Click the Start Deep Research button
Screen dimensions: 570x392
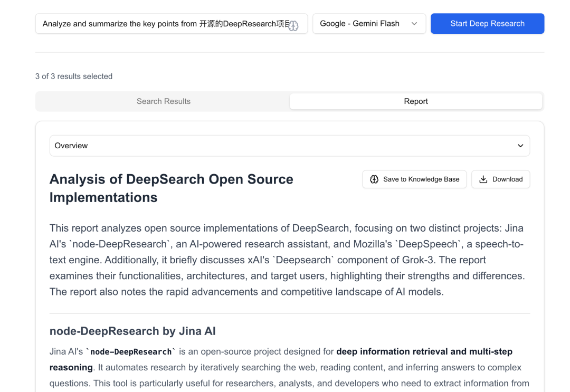487,24
